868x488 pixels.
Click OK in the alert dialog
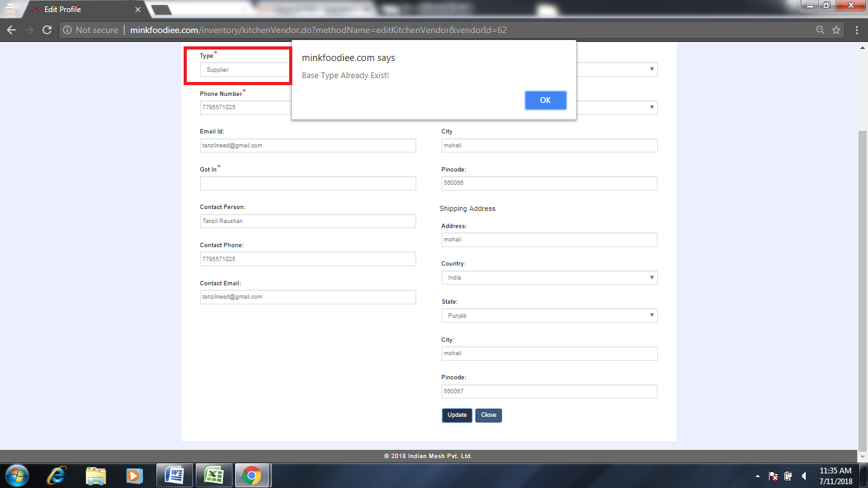545,100
